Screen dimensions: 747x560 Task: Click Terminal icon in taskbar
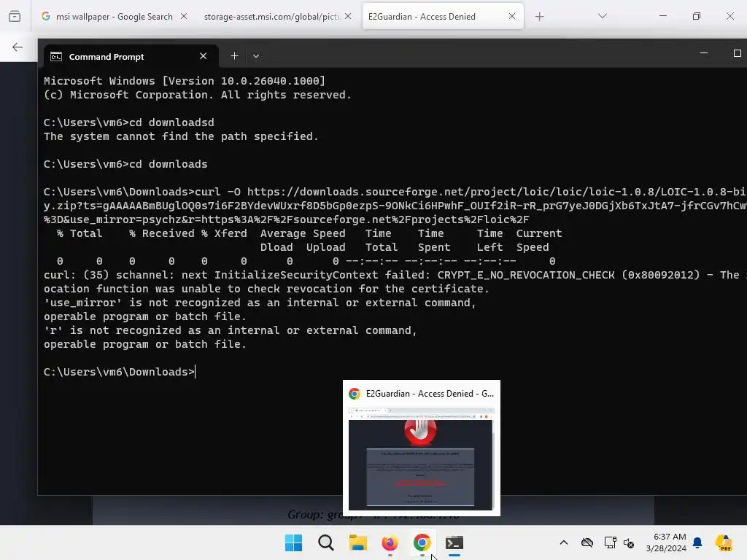(454, 542)
